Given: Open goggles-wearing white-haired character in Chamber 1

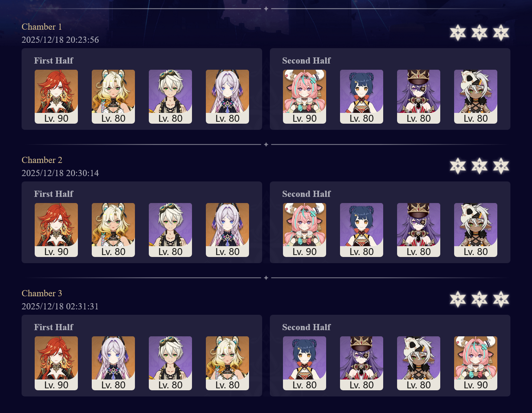Looking at the screenshot, I should (170, 97).
